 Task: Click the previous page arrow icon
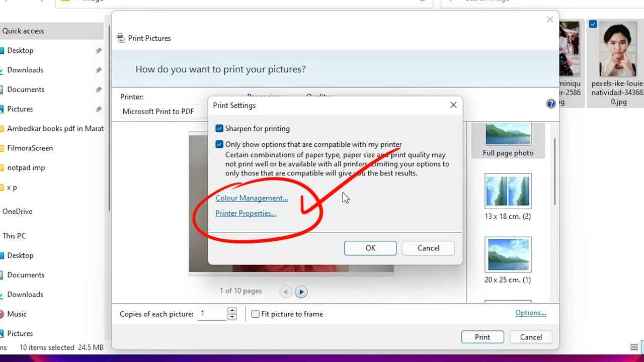tap(286, 292)
